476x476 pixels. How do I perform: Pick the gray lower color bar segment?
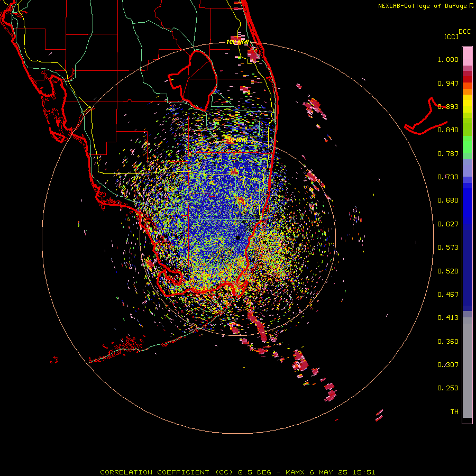[x=467, y=368]
